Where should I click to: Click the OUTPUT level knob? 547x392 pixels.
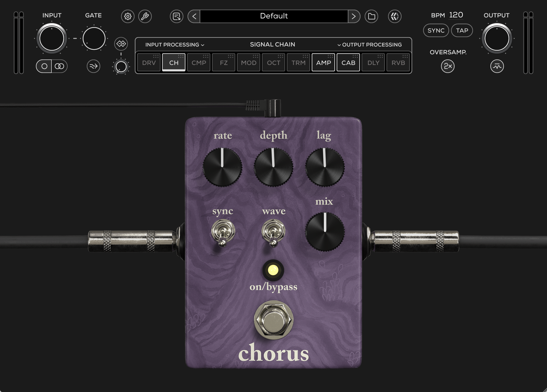click(x=497, y=39)
